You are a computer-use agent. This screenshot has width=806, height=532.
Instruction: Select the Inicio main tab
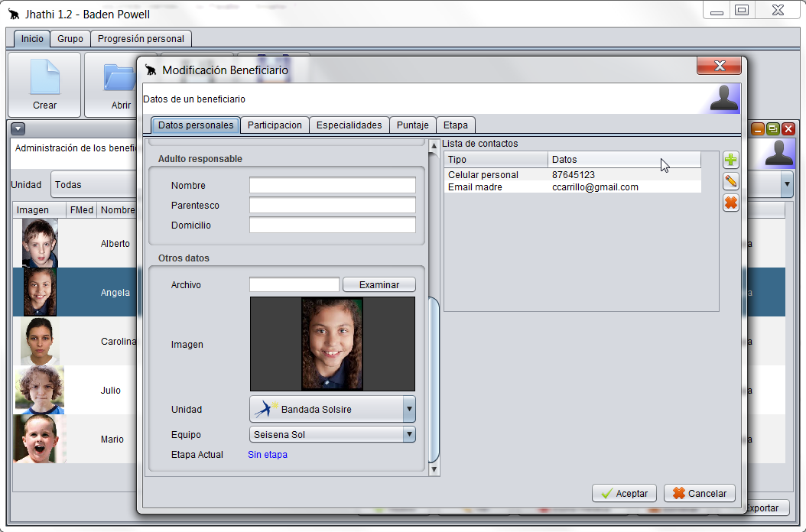pos(32,38)
